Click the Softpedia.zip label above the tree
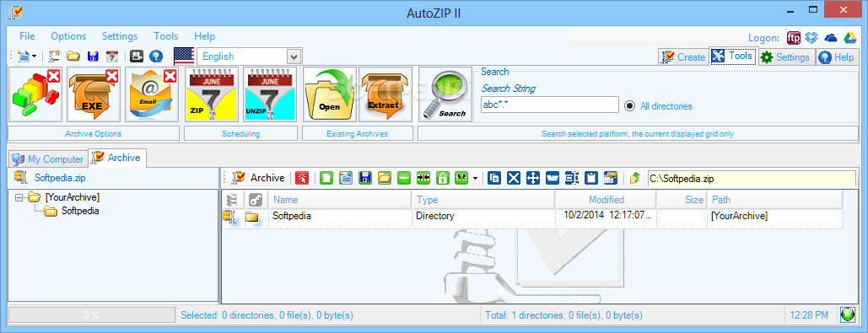The height and width of the screenshot is (333, 868). coord(60,178)
